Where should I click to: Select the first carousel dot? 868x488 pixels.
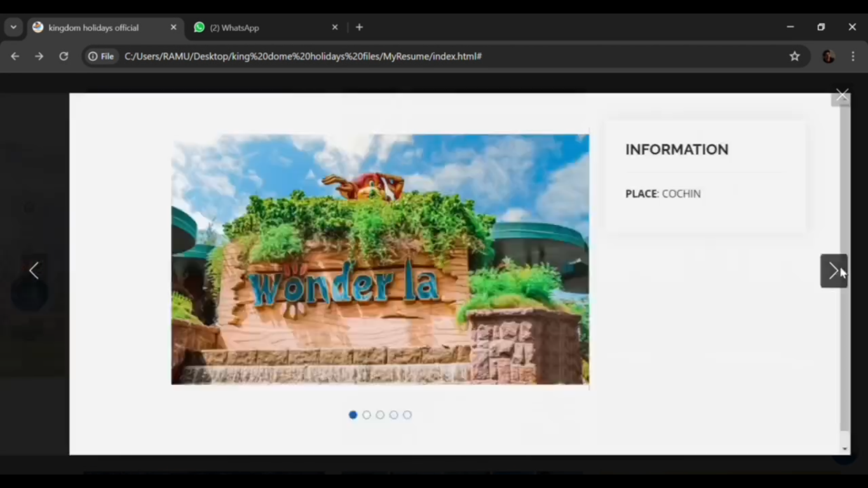[353, 415]
